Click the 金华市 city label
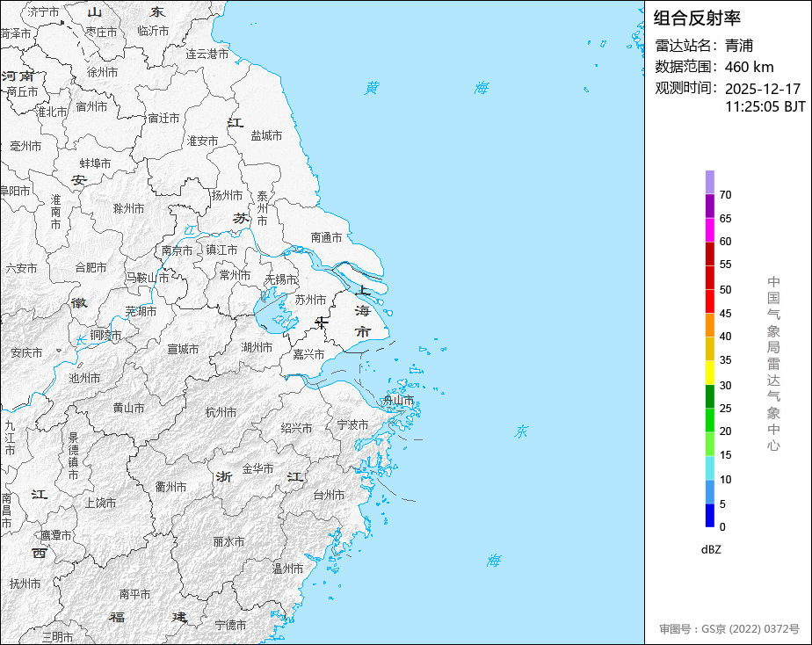Viewport: 812px width, 645px height. coord(257,468)
